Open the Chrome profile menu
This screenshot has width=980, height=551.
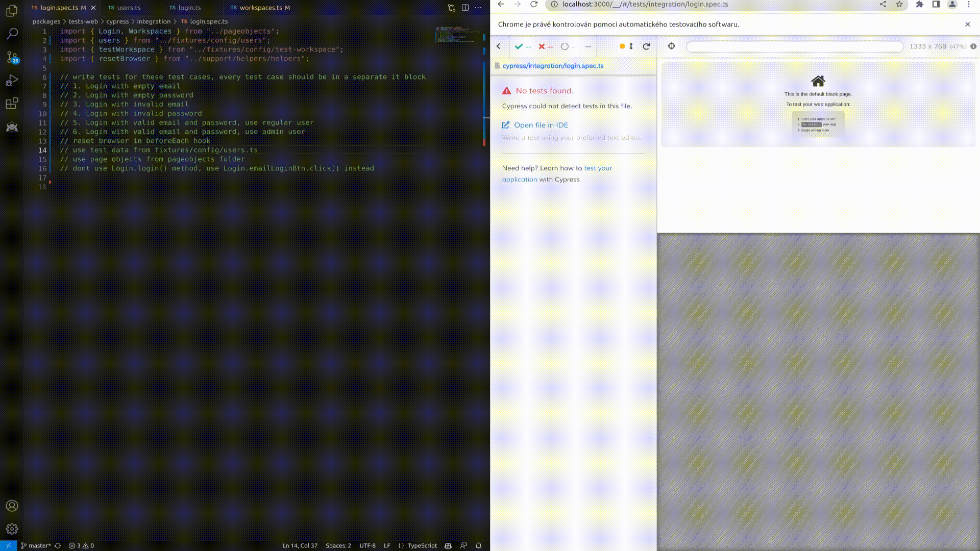tap(952, 4)
